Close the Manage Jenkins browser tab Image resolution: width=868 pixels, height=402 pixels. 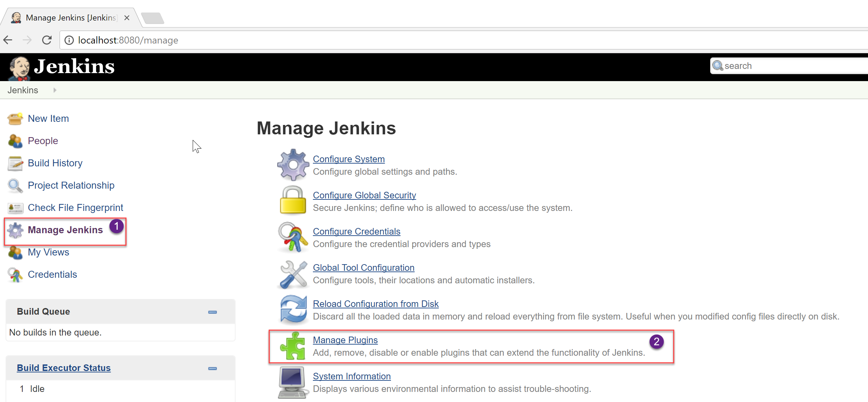127,18
